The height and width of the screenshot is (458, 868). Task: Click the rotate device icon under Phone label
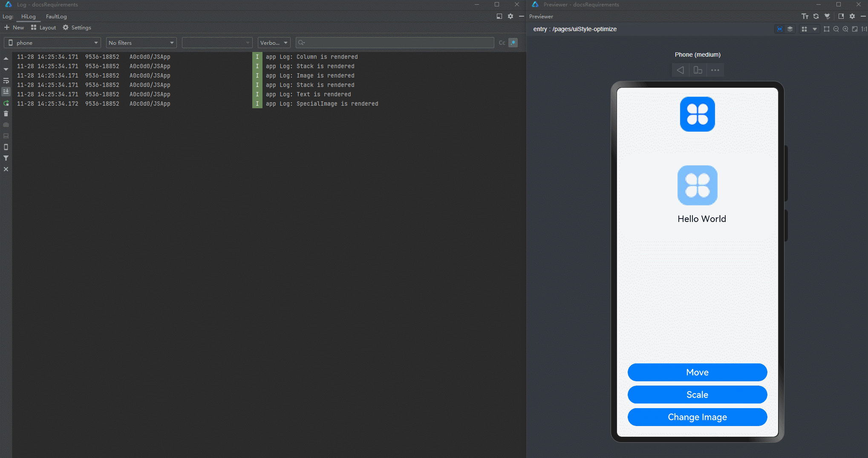698,70
